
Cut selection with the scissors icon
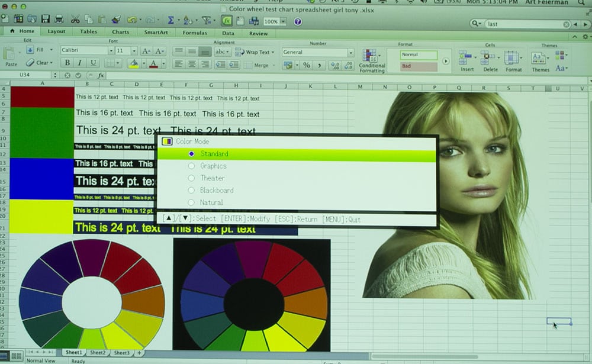pos(75,20)
